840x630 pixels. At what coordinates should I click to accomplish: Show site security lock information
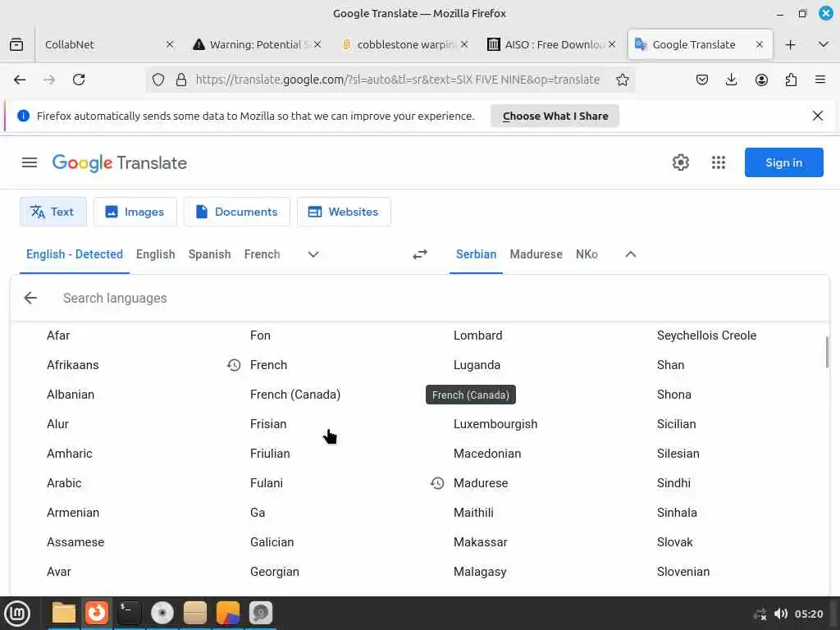pyautogui.click(x=181, y=80)
